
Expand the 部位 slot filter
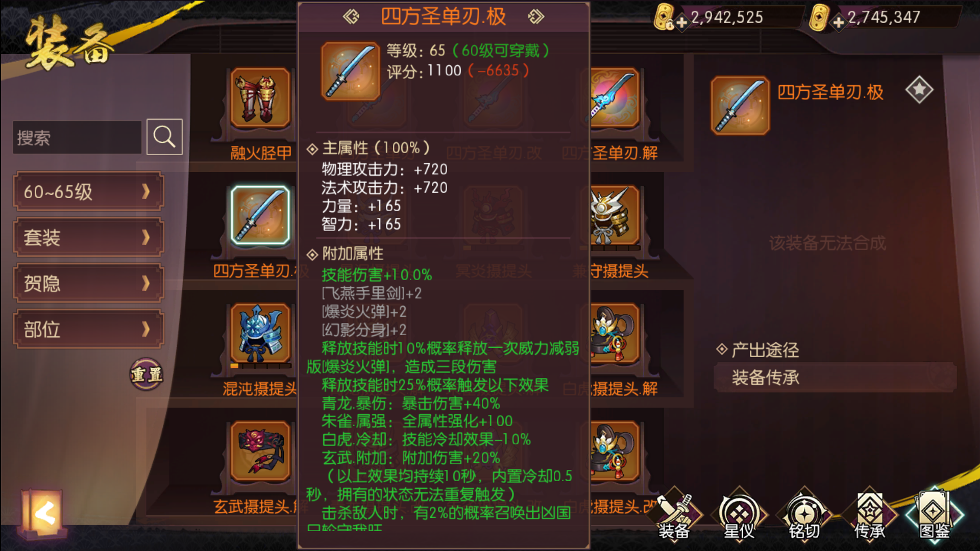[88, 329]
